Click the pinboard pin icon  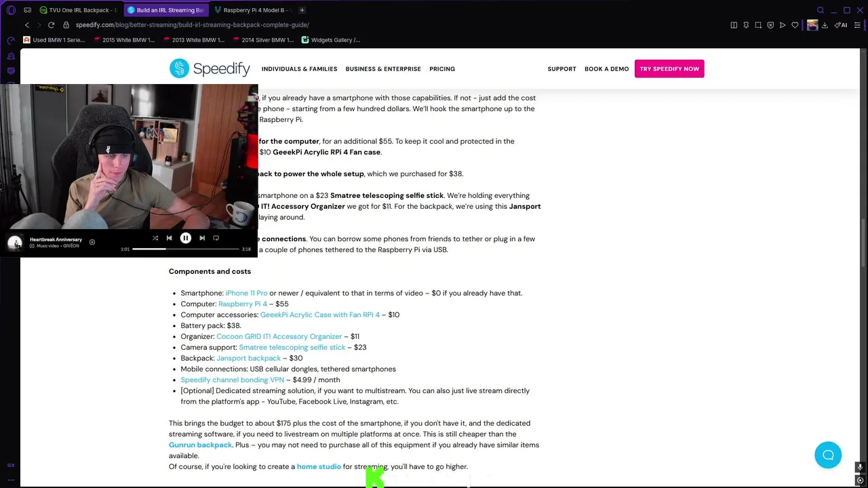point(746,25)
